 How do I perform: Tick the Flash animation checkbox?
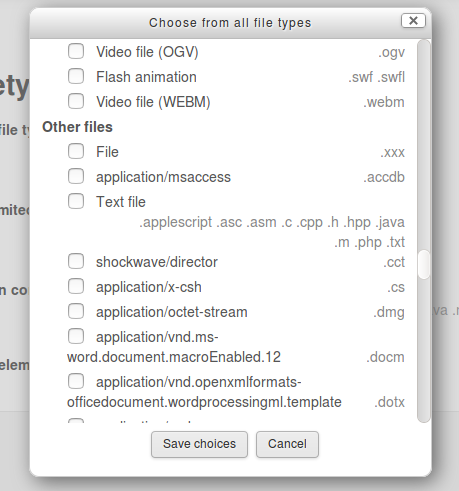coord(76,76)
